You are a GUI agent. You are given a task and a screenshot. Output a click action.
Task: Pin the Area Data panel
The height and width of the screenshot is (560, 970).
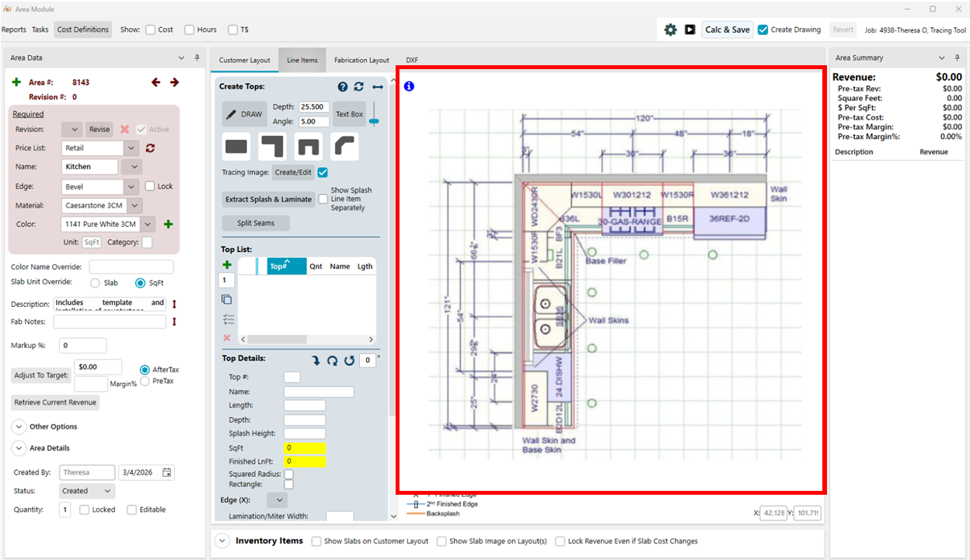[x=197, y=58]
